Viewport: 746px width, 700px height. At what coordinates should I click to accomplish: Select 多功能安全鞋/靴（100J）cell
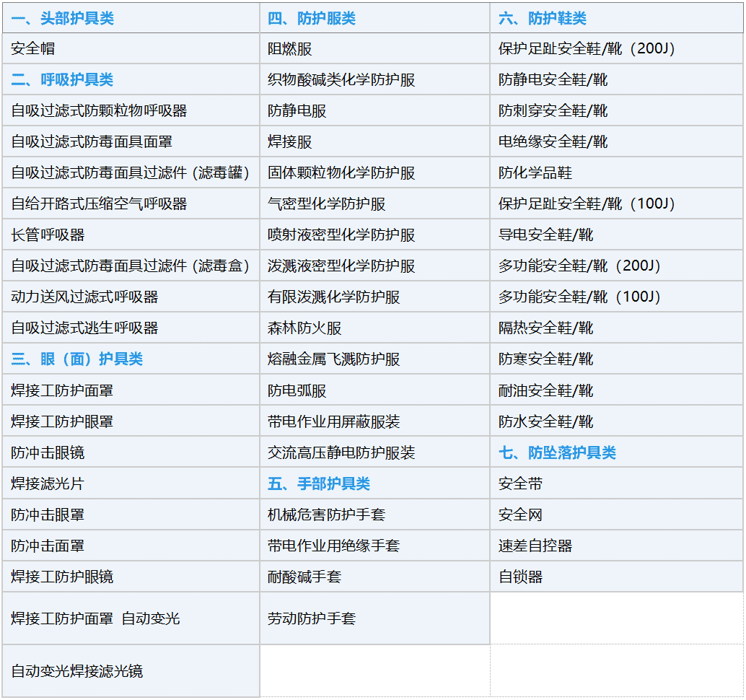(617, 297)
